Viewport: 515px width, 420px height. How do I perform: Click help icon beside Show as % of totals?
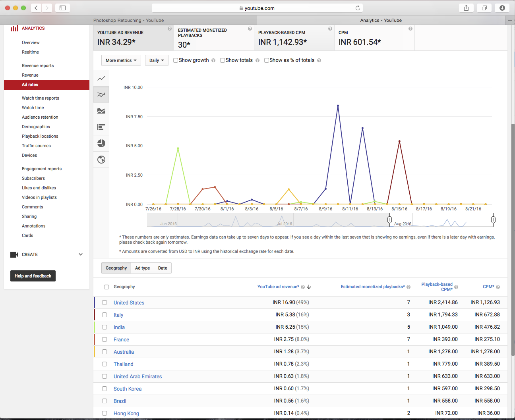tap(319, 60)
